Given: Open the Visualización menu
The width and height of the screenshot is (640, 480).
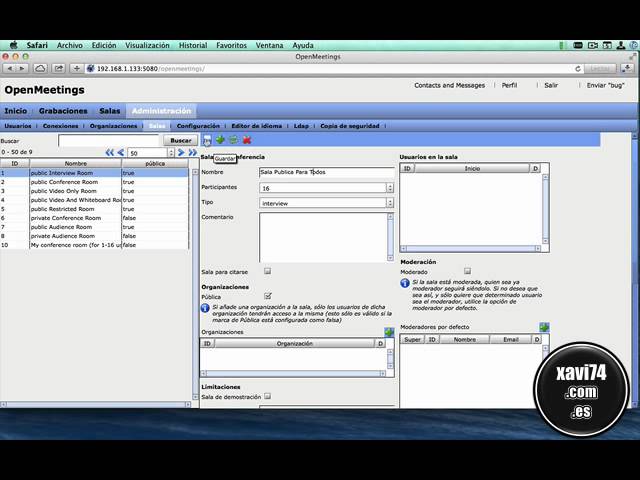Looking at the screenshot, I should pos(147,45).
